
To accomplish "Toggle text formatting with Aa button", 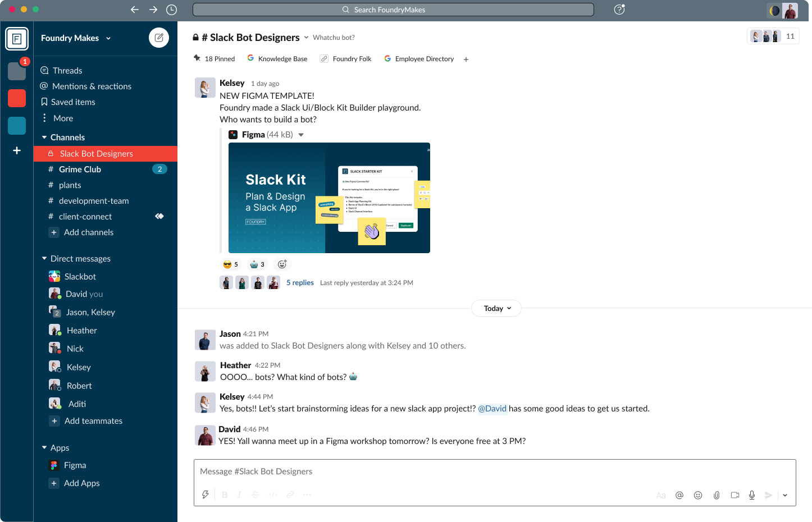I will [661, 495].
